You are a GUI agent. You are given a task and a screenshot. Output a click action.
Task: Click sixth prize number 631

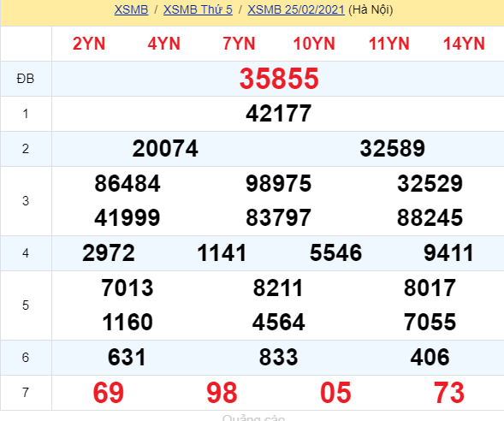(x=127, y=358)
